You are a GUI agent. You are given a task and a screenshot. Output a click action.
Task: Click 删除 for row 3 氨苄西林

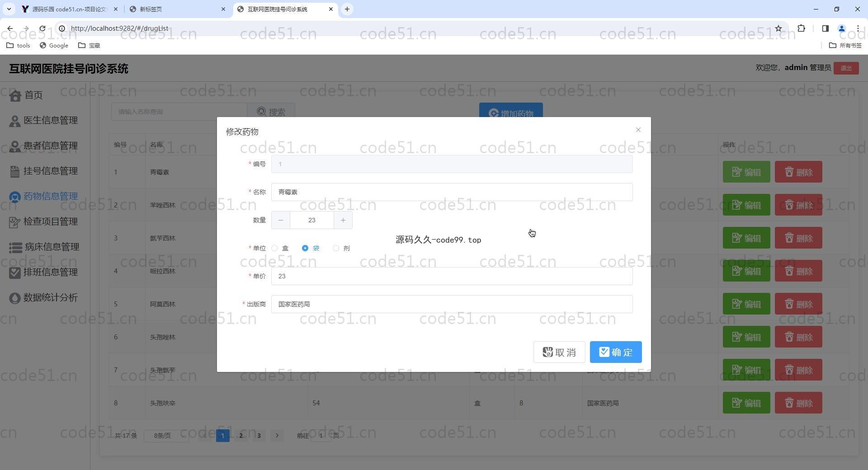(798, 238)
